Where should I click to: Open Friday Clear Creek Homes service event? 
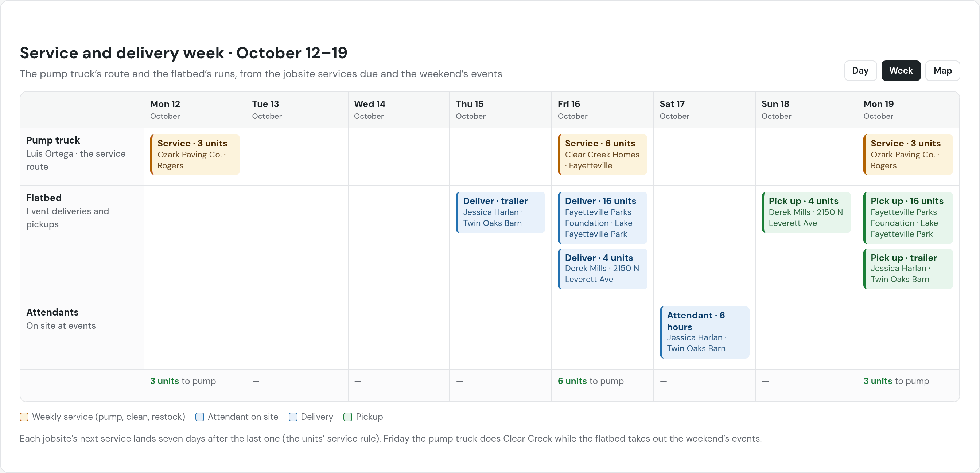[603, 155]
